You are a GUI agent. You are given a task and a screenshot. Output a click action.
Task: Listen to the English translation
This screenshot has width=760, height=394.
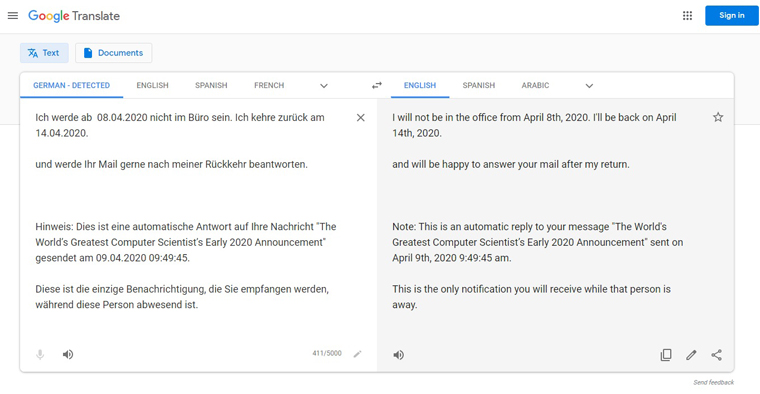[398, 355]
